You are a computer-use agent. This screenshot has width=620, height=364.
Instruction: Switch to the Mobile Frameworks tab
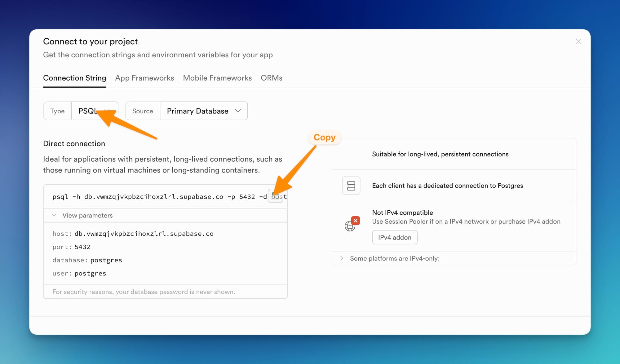tap(217, 78)
